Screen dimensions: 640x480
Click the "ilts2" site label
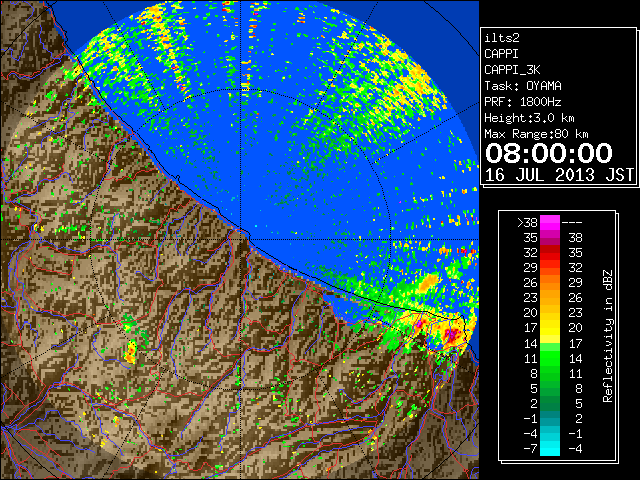(502, 38)
